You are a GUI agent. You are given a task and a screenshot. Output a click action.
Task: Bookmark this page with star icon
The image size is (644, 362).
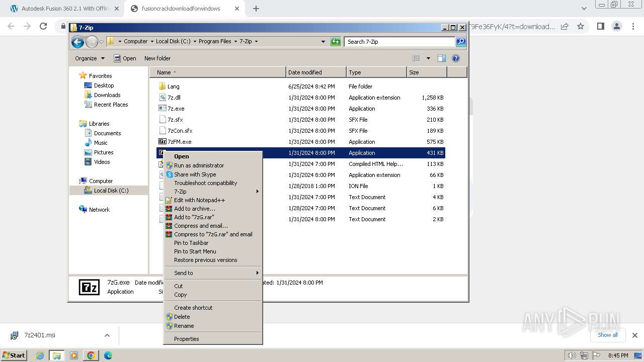pyautogui.click(x=581, y=26)
